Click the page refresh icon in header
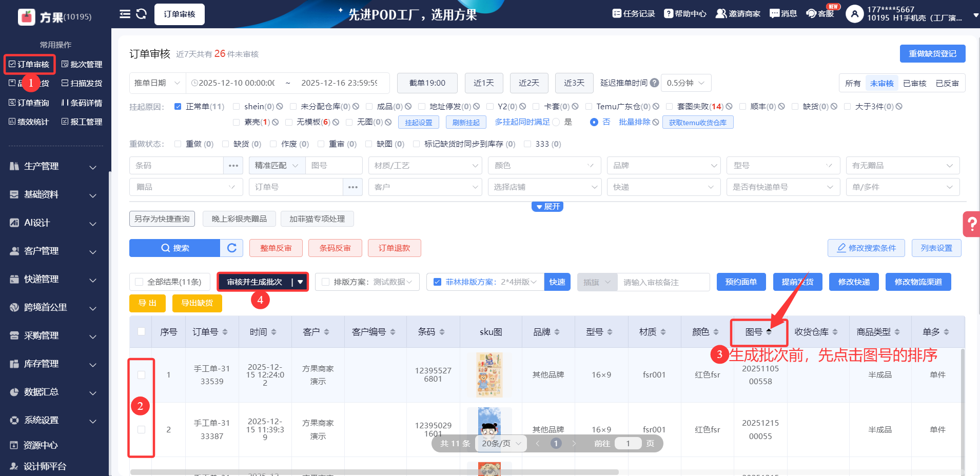This screenshot has height=476, width=980. (141, 14)
